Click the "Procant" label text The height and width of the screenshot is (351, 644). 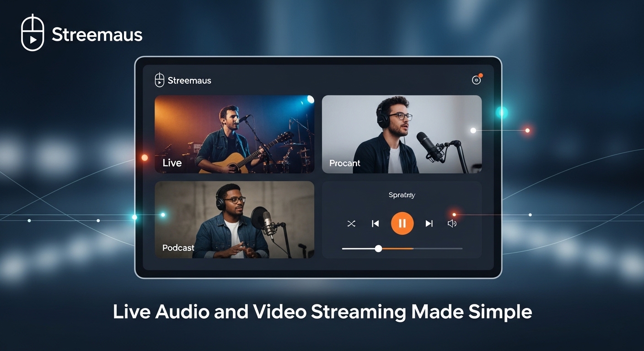click(x=344, y=163)
